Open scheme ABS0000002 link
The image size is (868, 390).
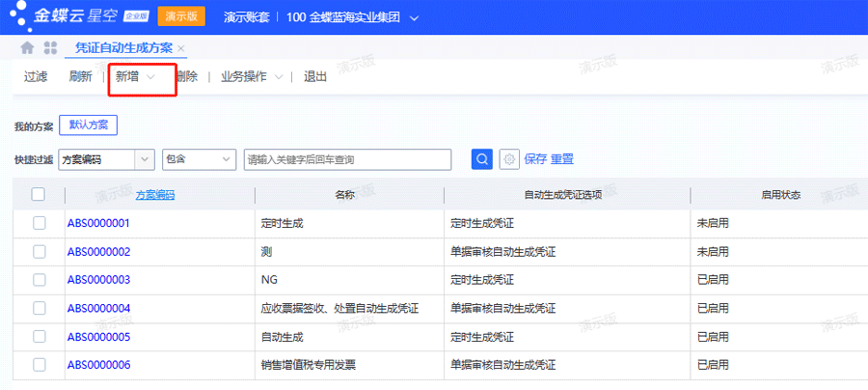pyautogui.click(x=98, y=252)
